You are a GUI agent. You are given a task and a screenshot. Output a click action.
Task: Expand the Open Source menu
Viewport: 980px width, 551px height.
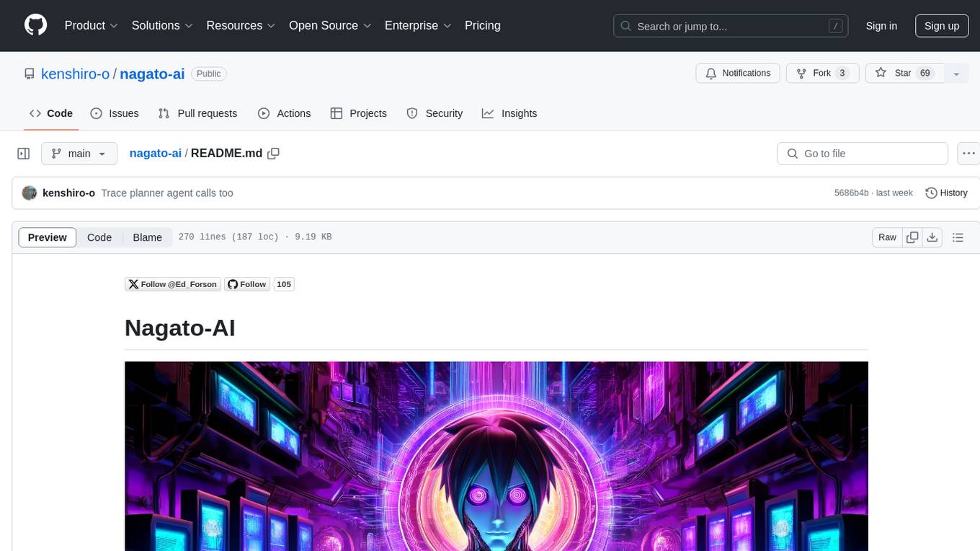330,25
